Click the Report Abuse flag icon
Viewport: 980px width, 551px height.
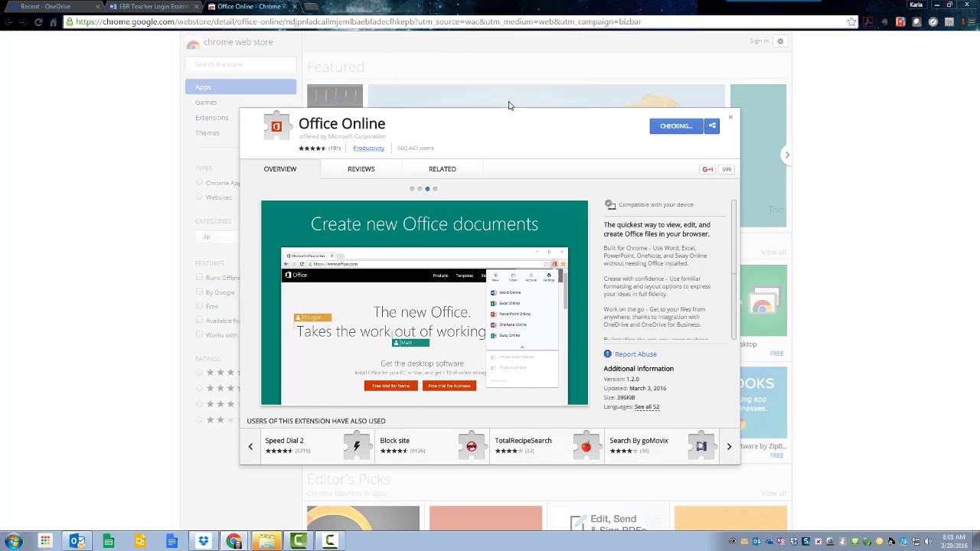click(x=608, y=354)
